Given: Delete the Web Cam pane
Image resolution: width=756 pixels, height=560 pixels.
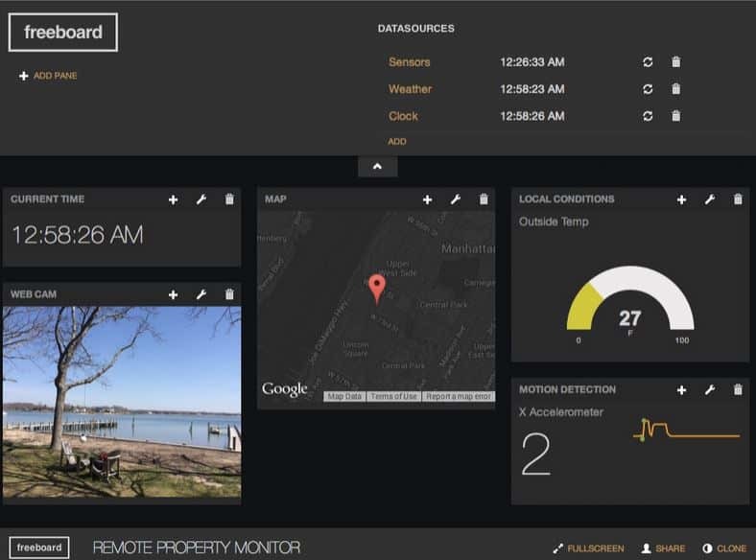Looking at the screenshot, I should coord(229,294).
